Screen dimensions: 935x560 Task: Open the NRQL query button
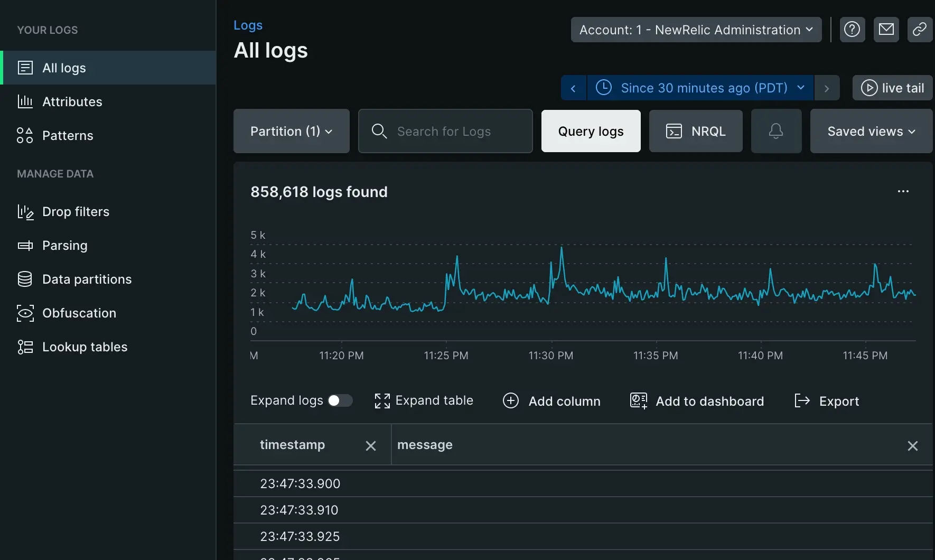(x=696, y=131)
